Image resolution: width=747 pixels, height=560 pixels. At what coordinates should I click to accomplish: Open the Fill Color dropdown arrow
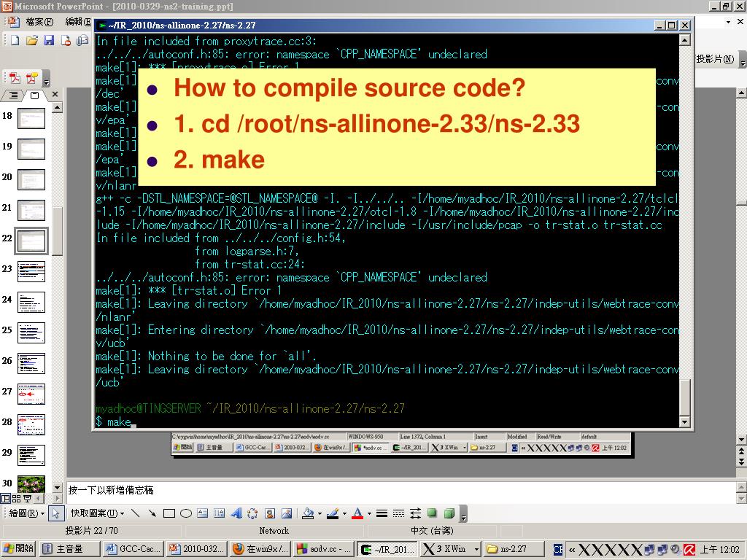coord(320,513)
